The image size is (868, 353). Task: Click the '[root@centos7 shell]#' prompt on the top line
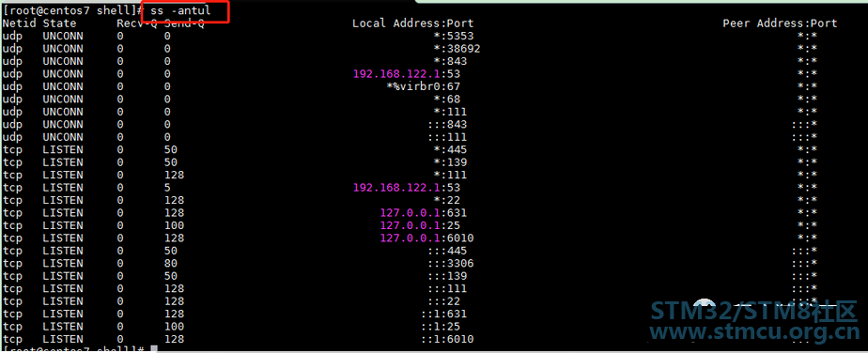(x=72, y=10)
